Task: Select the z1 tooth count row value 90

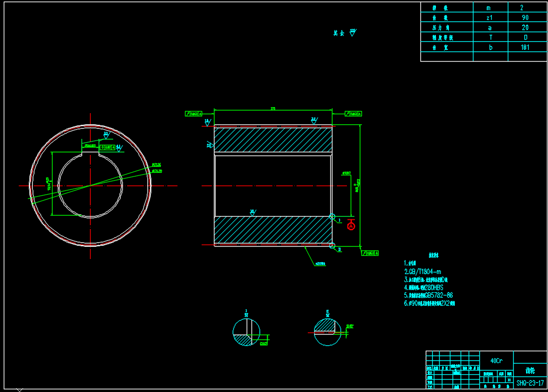Action: coord(524,18)
